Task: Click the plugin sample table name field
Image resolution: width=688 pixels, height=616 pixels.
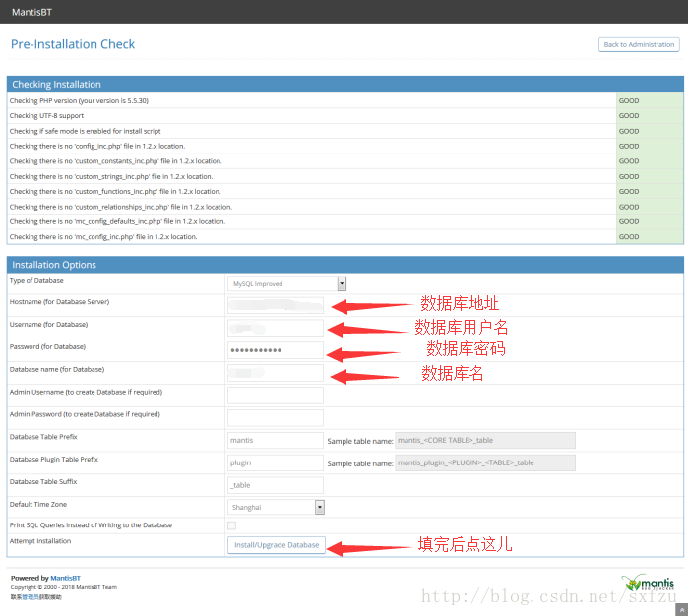Action: tap(485, 462)
